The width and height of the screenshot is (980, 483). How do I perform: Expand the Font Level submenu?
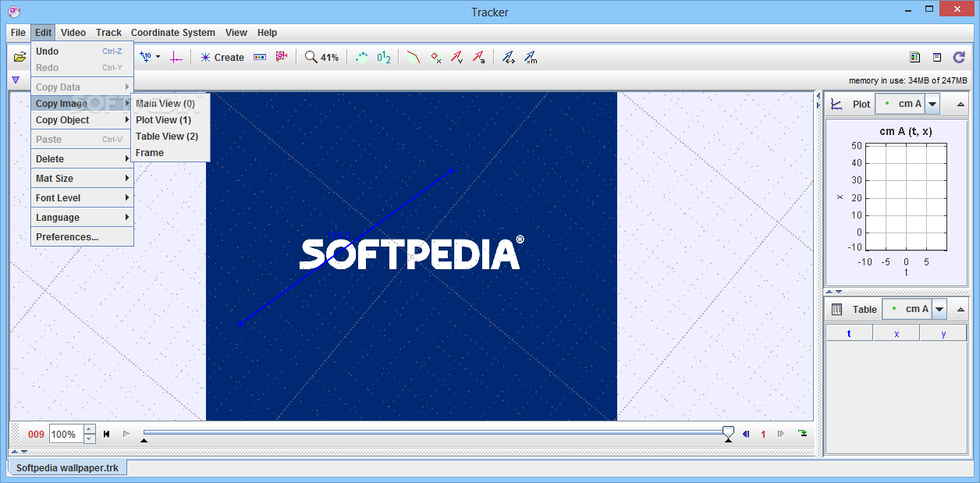[82, 198]
